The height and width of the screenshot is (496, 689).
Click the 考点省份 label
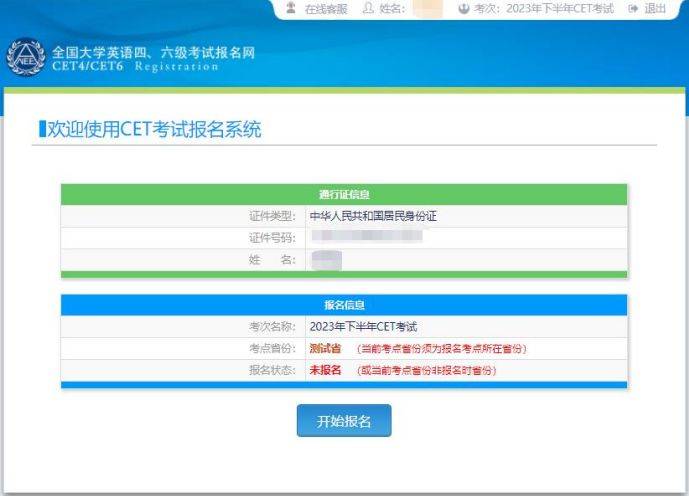(x=272, y=348)
